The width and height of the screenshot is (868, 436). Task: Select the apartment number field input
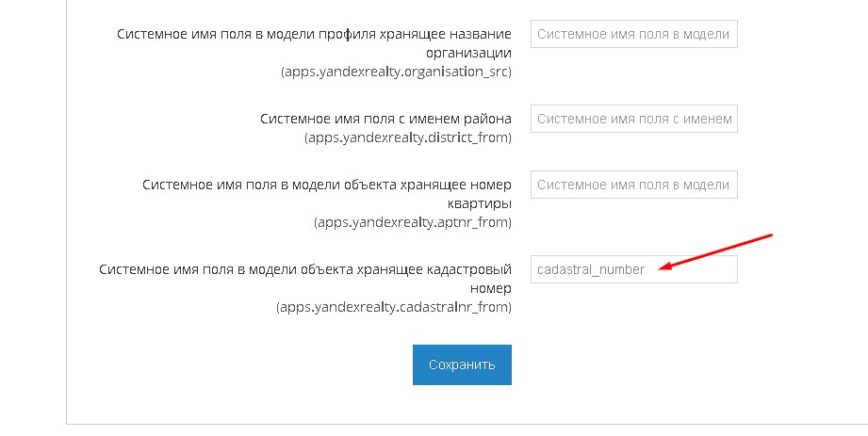(x=633, y=186)
